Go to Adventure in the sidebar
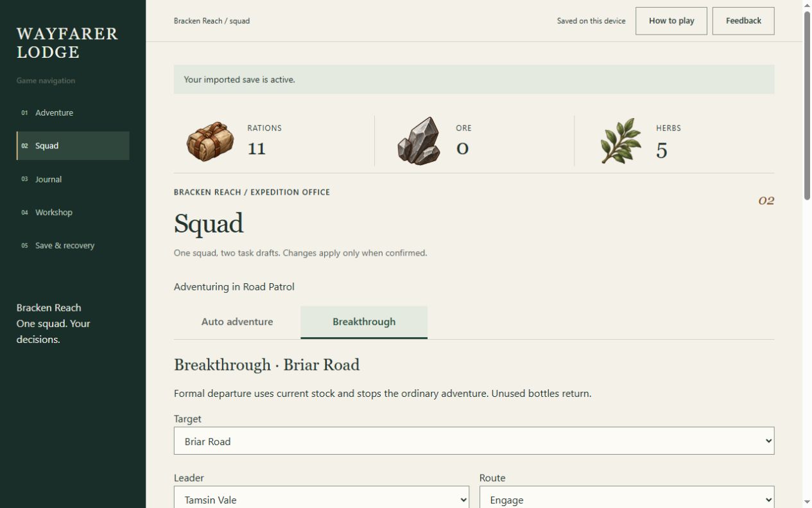812x508 pixels. point(73,112)
